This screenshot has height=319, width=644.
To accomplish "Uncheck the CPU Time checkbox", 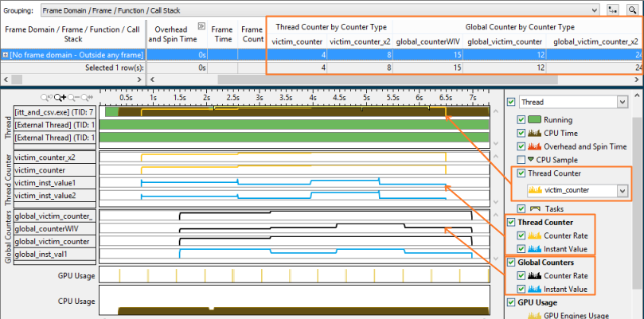I will (521, 133).
